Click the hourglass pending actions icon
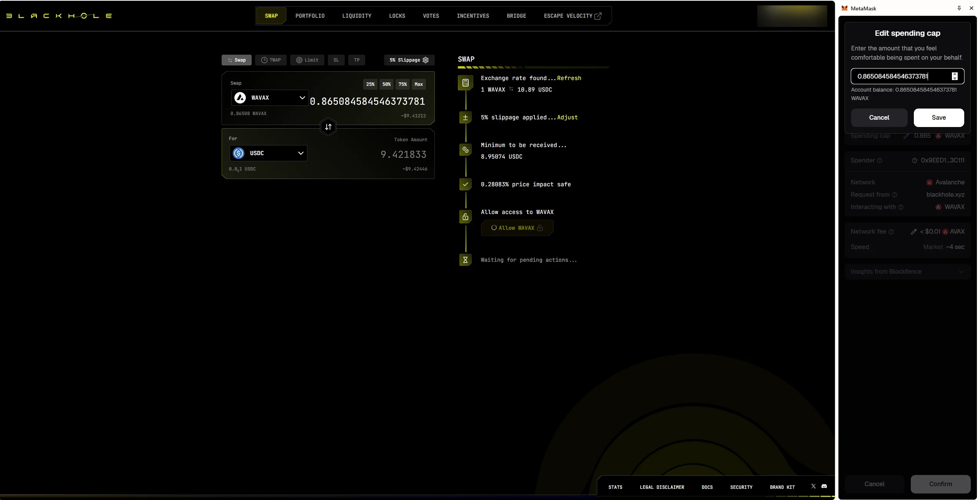 465,260
